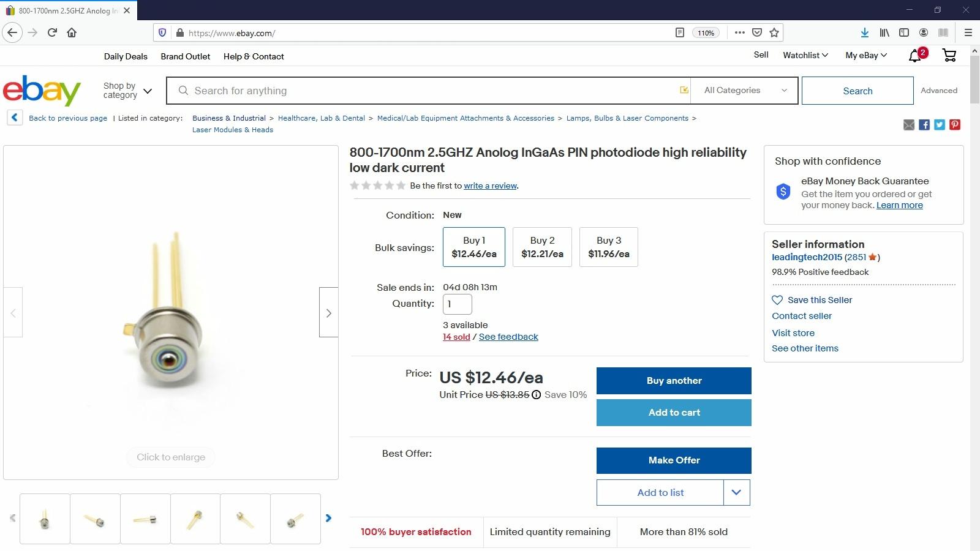The image size is (980, 551).
Task: Click Contact seller link
Action: pos(802,316)
